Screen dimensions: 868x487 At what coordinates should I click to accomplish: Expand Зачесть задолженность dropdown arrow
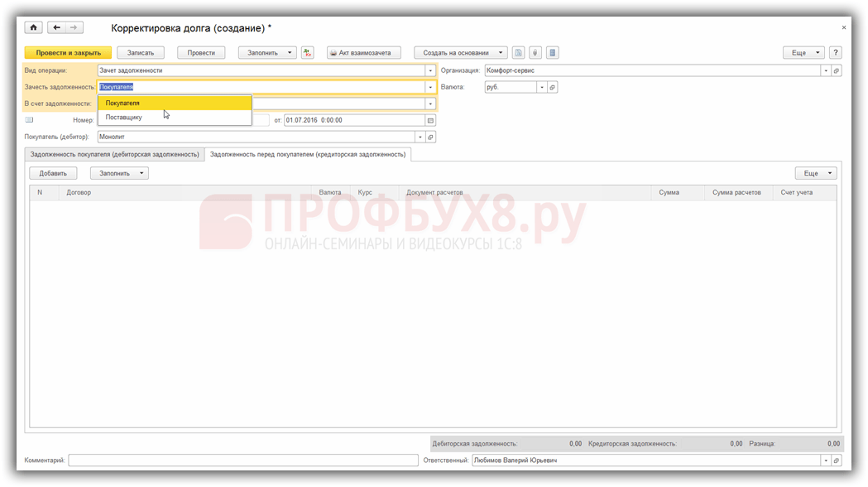tap(430, 88)
